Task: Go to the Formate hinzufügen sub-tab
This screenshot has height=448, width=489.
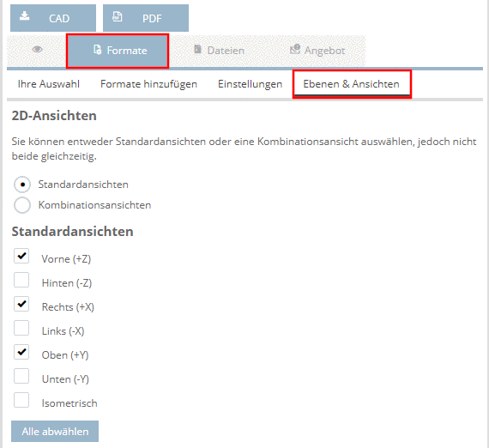Action: pos(148,84)
